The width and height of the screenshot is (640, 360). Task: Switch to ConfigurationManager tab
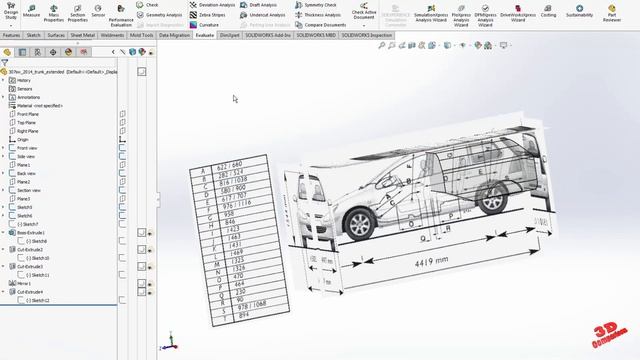coord(38,52)
